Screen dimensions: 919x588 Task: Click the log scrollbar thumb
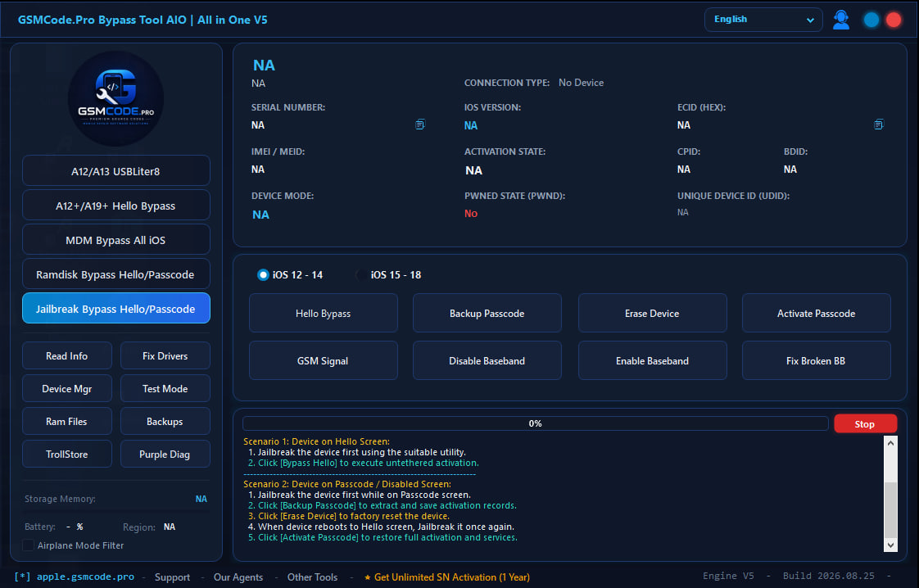click(890, 509)
